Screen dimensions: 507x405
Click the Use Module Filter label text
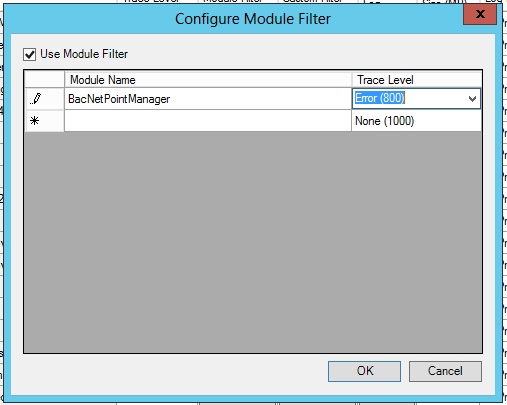[x=84, y=54]
